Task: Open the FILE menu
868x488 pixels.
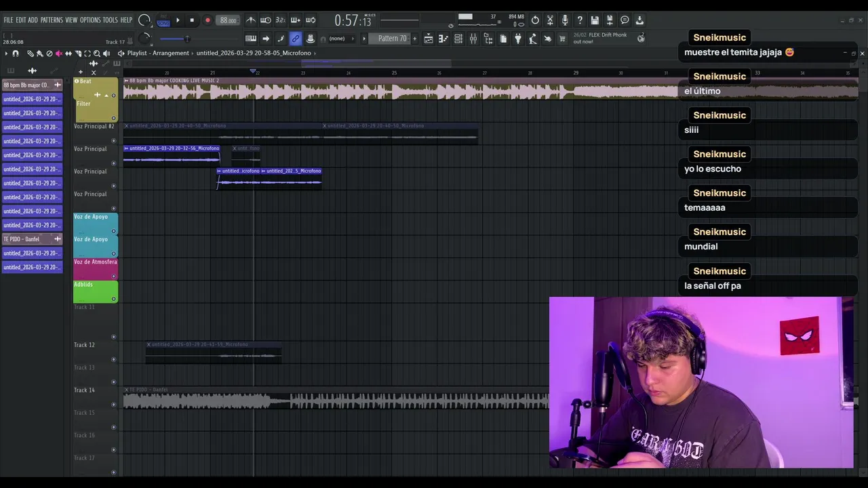Action: click(8, 20)
